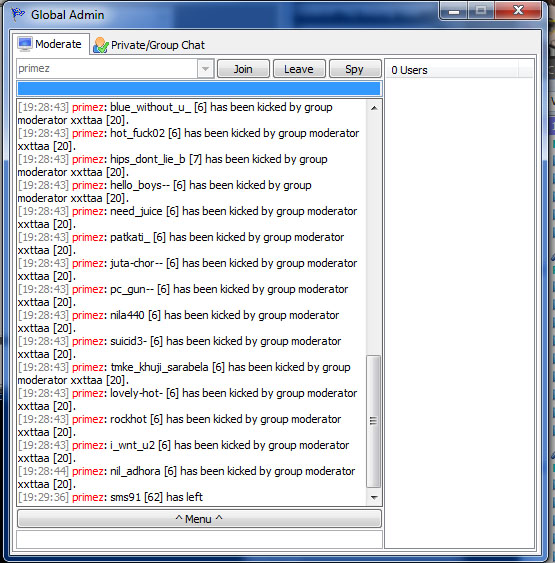Screen dimensions: 555x563
Task: Click the chat log scroll up arrow
Action: point(374,108)
